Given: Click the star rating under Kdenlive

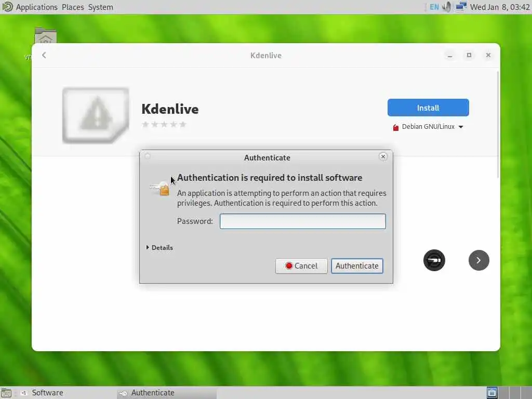Looking at the screenshot, I should pyautogui.click(x=164, y=124).
